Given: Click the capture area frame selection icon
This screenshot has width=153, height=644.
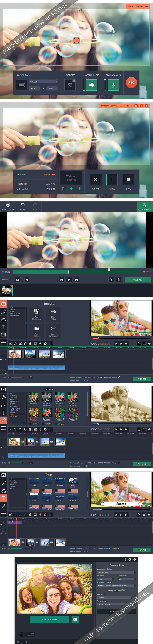Looking at the screenshot, I should [x=21, y=85].
